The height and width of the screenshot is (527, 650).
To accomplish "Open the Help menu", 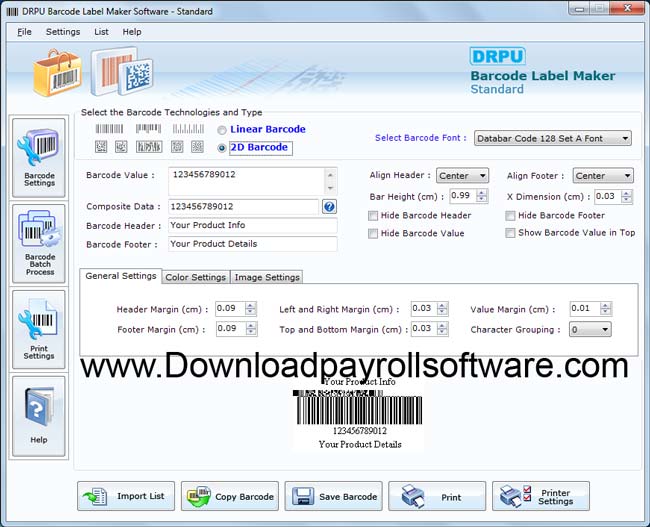I will tap(132, 32).
